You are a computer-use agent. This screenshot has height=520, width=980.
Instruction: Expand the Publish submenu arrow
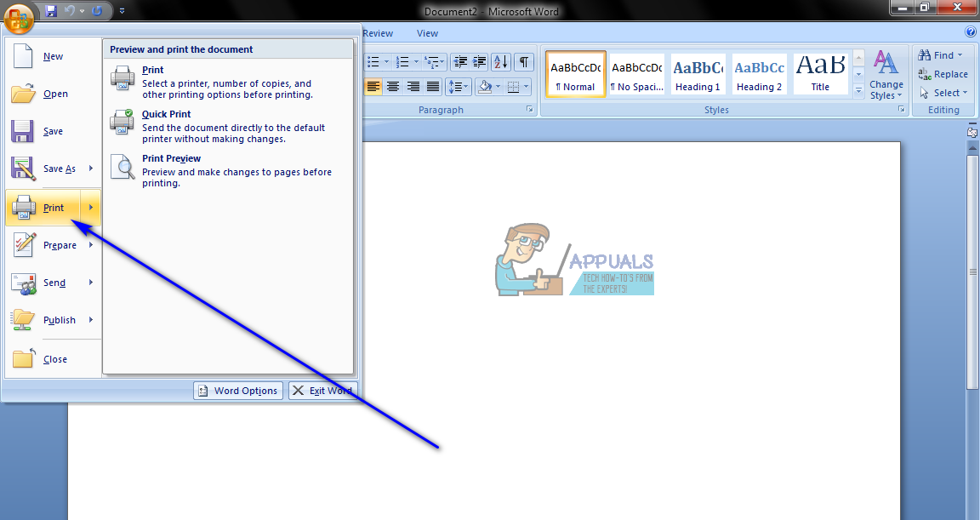[91, 320]
